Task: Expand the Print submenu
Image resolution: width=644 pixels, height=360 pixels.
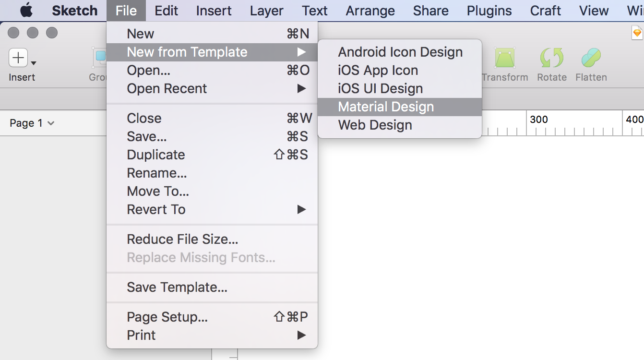Action: point(212,335)
